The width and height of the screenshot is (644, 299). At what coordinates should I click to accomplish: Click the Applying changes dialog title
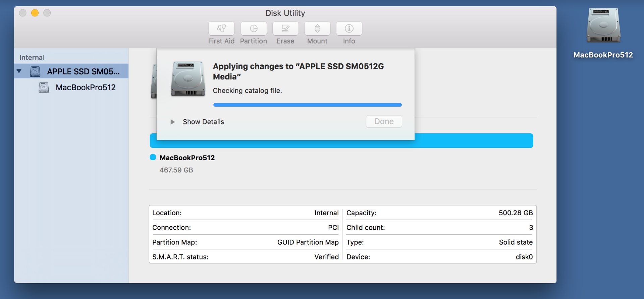pyautogui.click(x=298, y=71)
